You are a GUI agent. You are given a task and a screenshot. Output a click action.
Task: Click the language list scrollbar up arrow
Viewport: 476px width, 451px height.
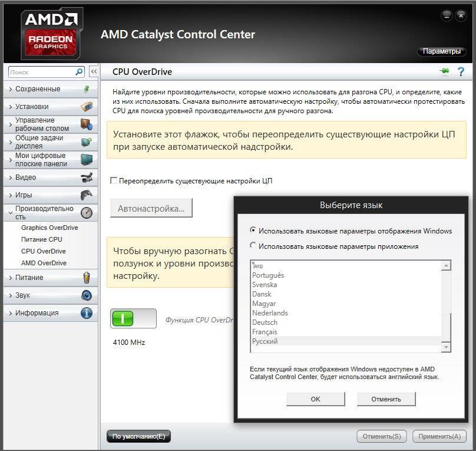(x=446, y=265)
